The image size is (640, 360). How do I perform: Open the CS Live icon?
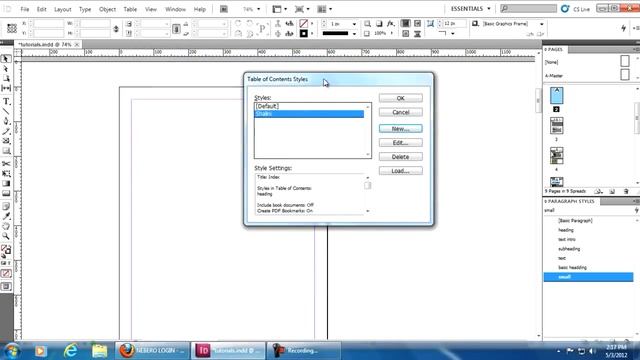tap(565, 9)
